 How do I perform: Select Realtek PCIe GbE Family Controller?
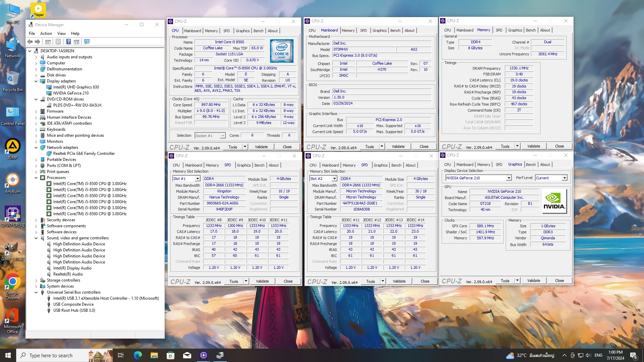coord(84,154)
